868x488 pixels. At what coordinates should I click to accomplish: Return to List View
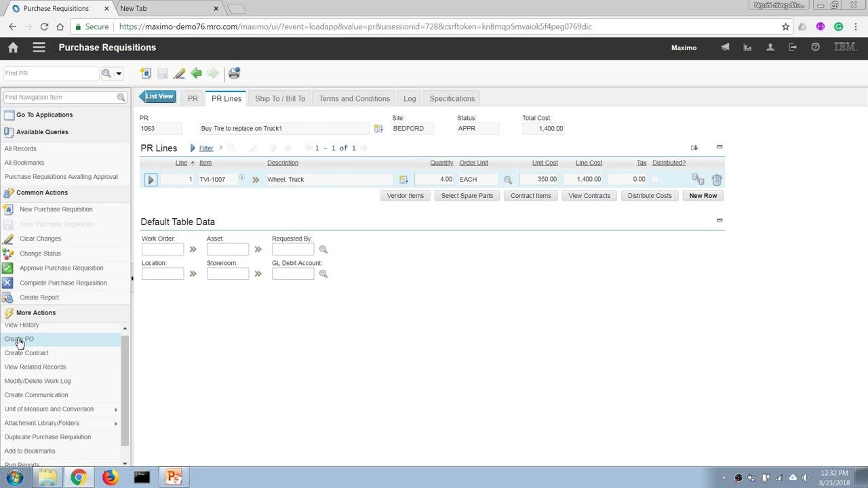click(158, 96)
